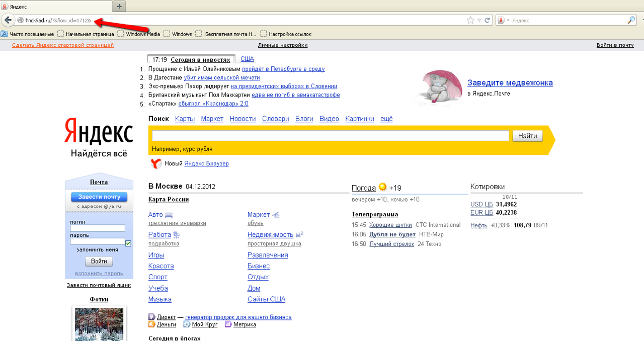This screenshot has height=341, width=644.
Task: Open the search engine selector dropdown
Action: pyautogui.click(x=504, y=20)
